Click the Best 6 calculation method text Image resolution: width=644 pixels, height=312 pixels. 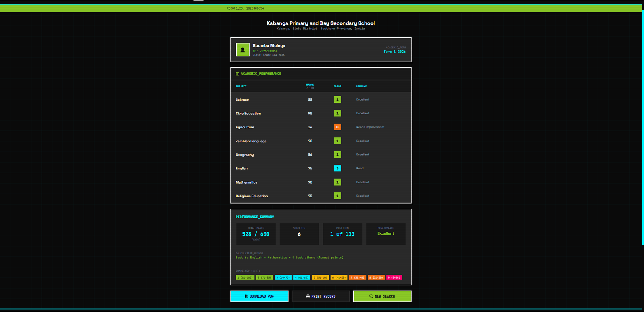(x=289, y=258)
